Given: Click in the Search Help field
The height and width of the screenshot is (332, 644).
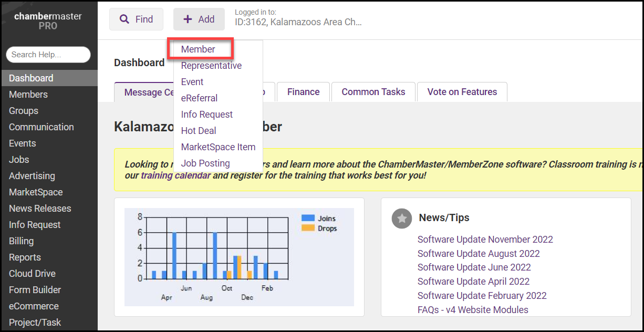Looking at the screenshot, I should click(48, 55).
